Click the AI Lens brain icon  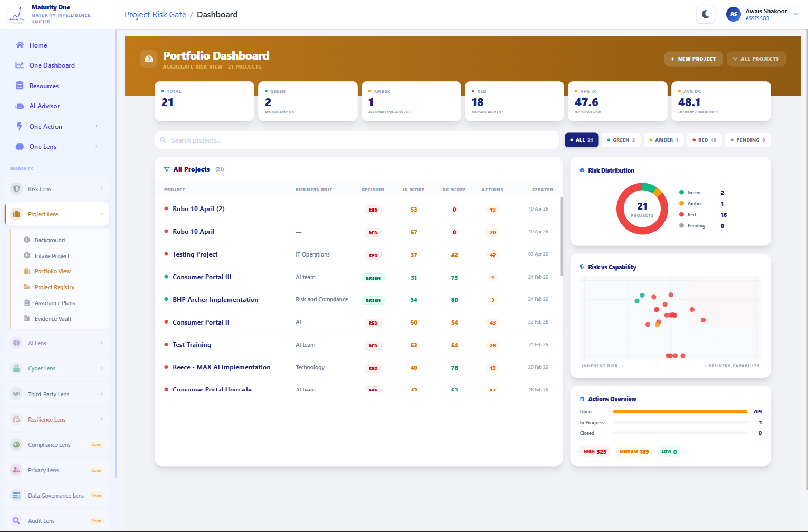pyautogui.click(x=16, y=343)
